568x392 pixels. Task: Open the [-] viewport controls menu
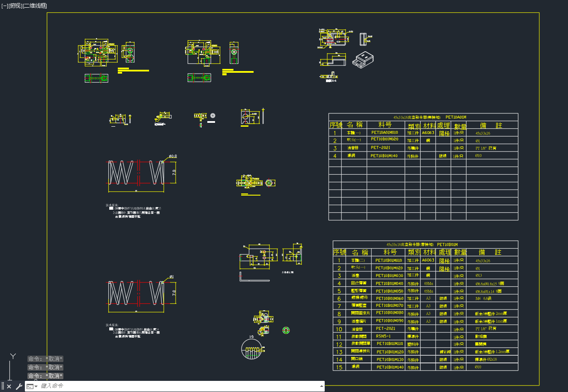(4, 6)
